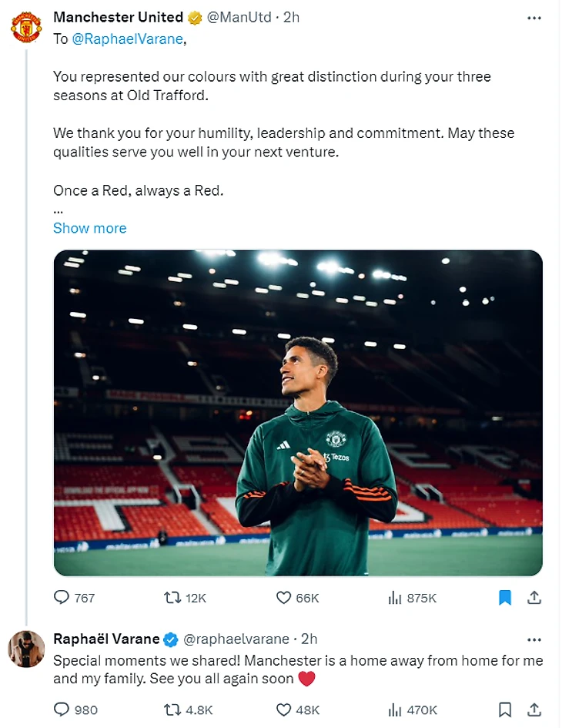Bookmark Raphaël Varane's reply

[505, 710]
